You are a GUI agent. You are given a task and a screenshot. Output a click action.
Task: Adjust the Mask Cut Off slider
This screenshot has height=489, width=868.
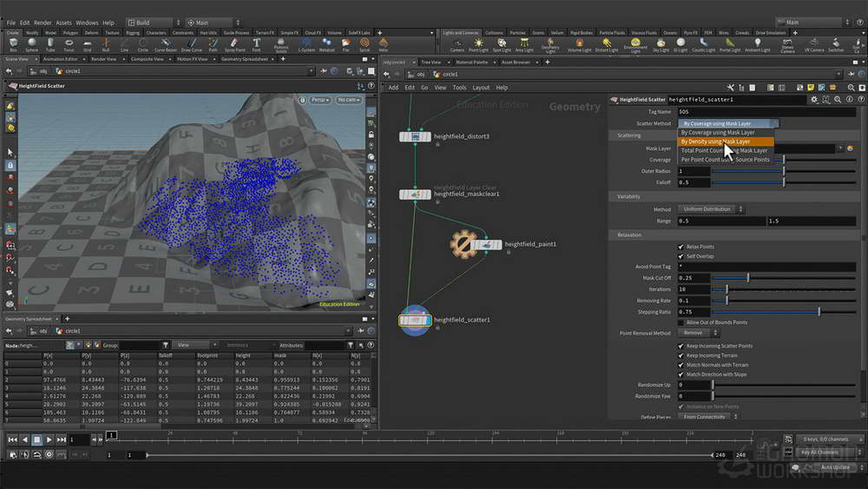point(785,278)
